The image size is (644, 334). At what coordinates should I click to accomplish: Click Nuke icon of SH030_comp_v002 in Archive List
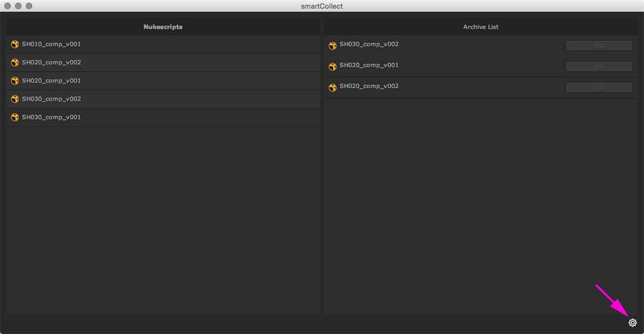coord(333,46)
